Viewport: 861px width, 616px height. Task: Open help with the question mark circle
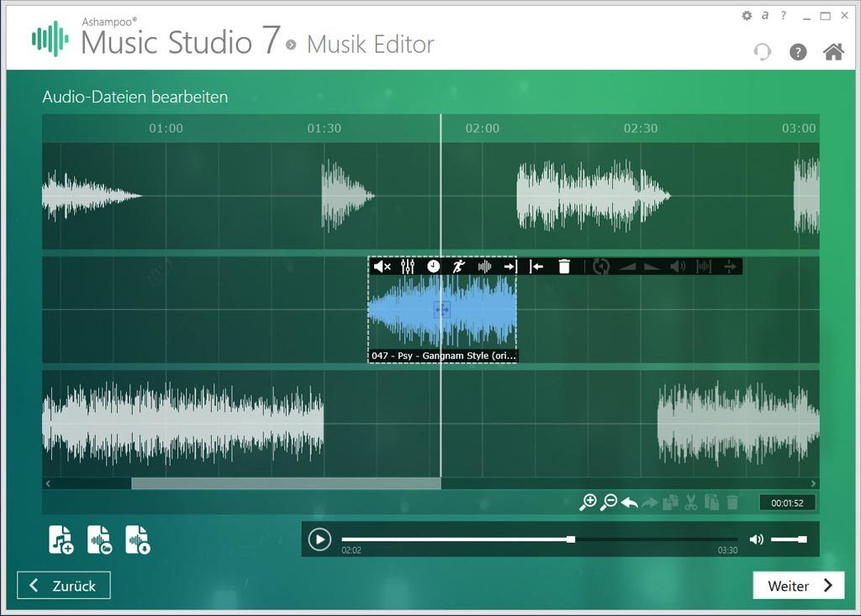point(798,51)
